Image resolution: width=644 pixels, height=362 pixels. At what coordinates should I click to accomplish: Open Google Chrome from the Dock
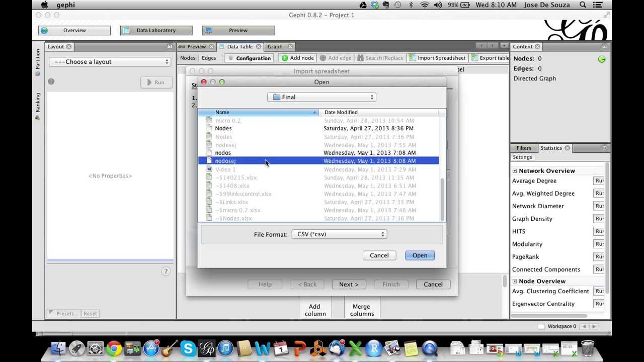pos(114,348)
